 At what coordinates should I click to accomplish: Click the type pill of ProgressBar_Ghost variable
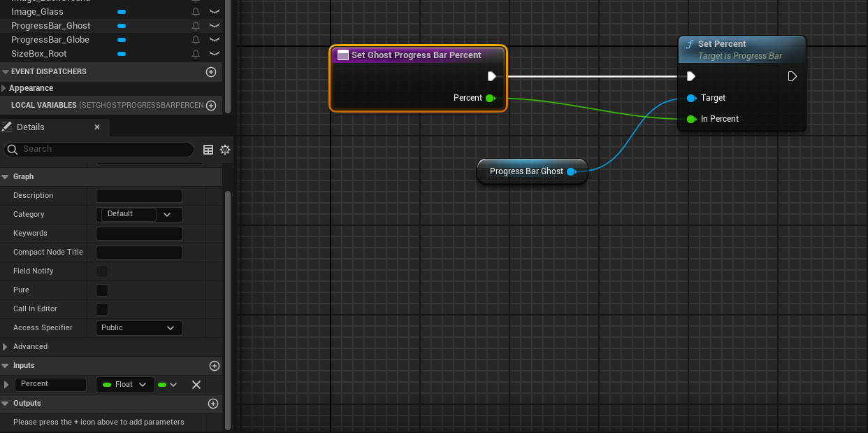point(122,26)
